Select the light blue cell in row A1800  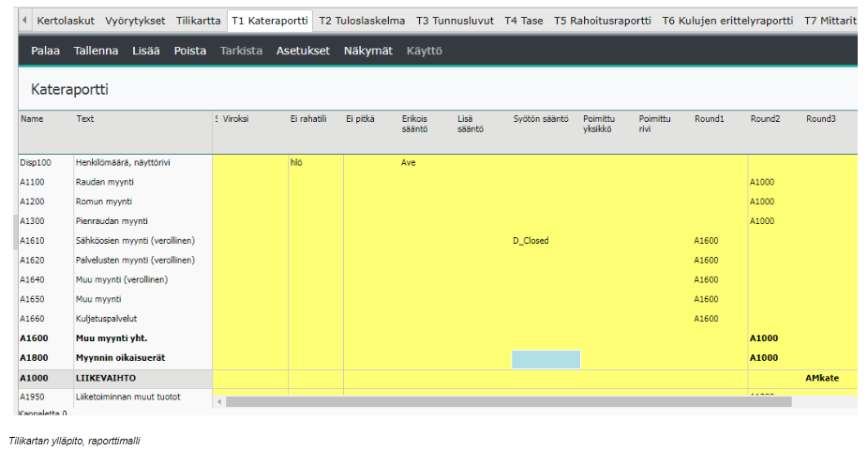[546, 359]
